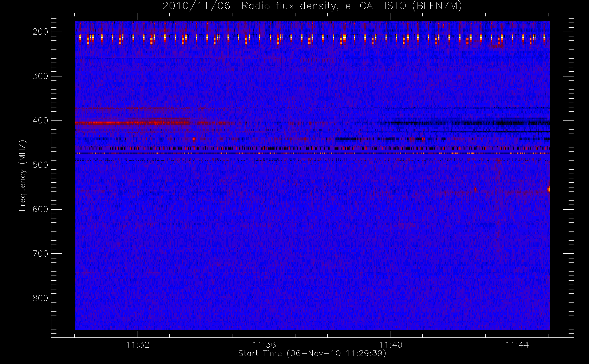The height and width of the screenshot is (364, 589).
Task: Click the bright spot at spectrogram's right edge near 555 MHz
Action: click(548, 189)
